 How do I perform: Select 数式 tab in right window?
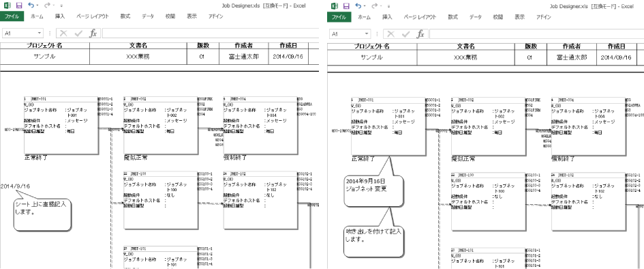(x=453, y=17)
